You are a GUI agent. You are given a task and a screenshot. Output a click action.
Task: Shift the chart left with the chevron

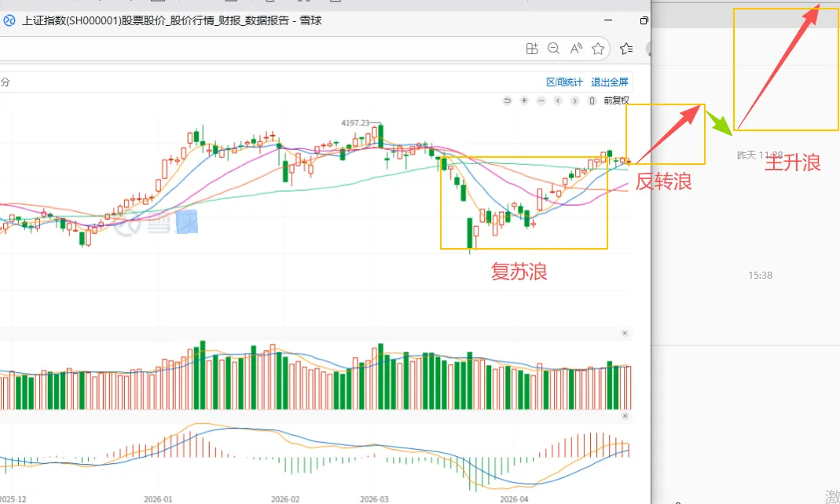(x=558, y=100)
